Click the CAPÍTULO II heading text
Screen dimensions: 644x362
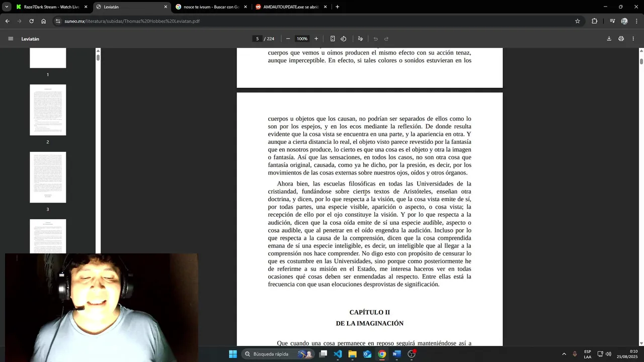point(370,312)
